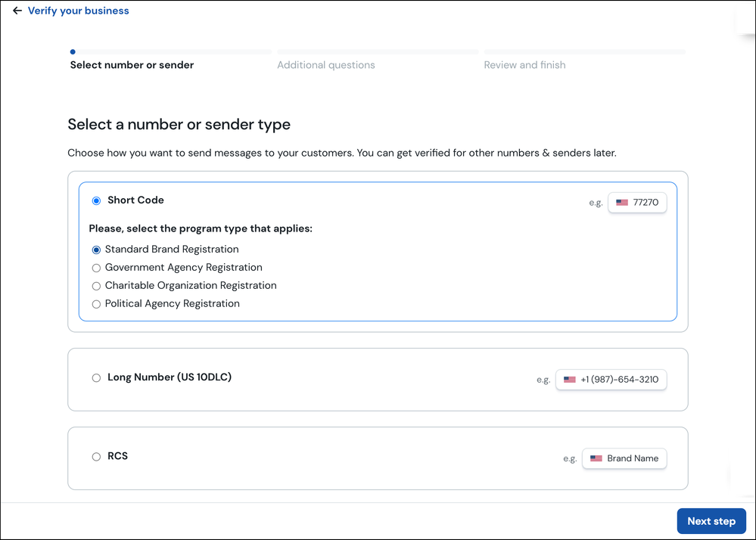Select the Long Number (US 10DLC) option
The width and height of the screenshot is (756, 540).
pos(96,377)
